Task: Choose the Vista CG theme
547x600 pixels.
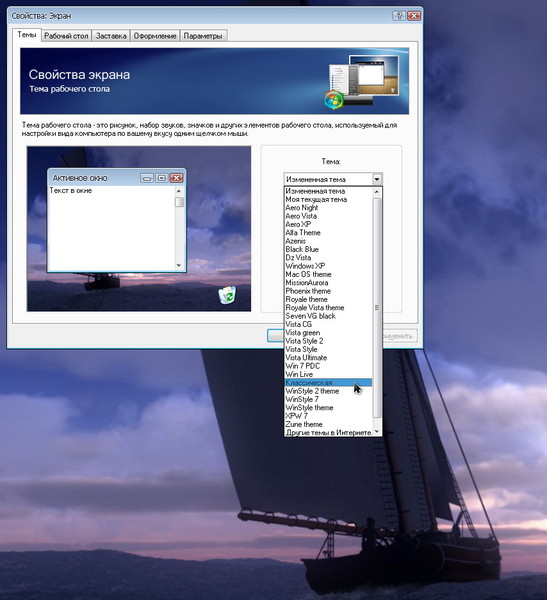Action: point(328,324)
